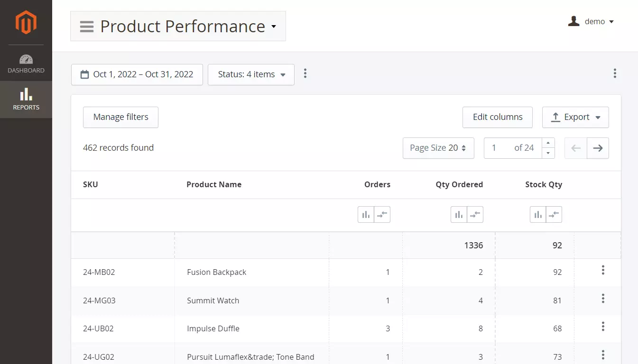This screenshot has height=364, width=638.
Task: Open the three-dot menu next to Status filter
Action: tap(305, 73)
